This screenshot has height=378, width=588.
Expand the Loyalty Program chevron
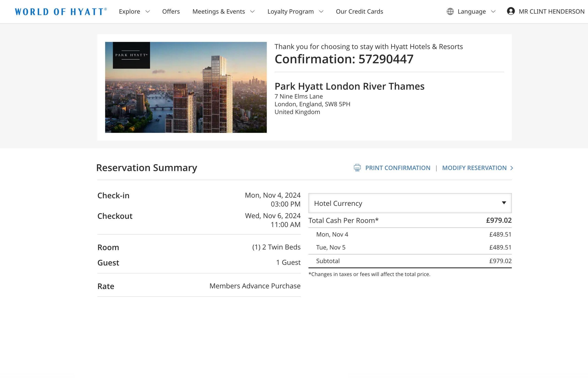321,11
